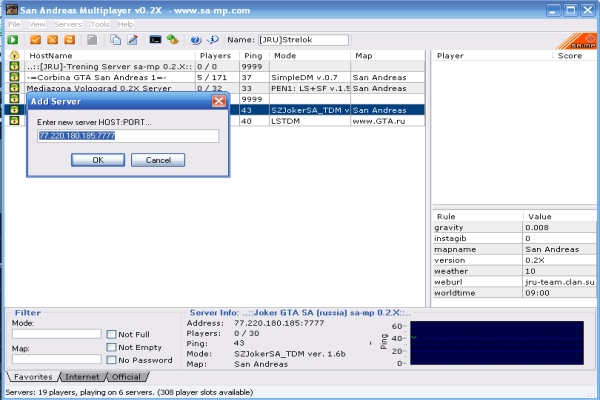Open the About info bubble icon
This screenshot has width=600, height=400.
click(x=213, y=39)
